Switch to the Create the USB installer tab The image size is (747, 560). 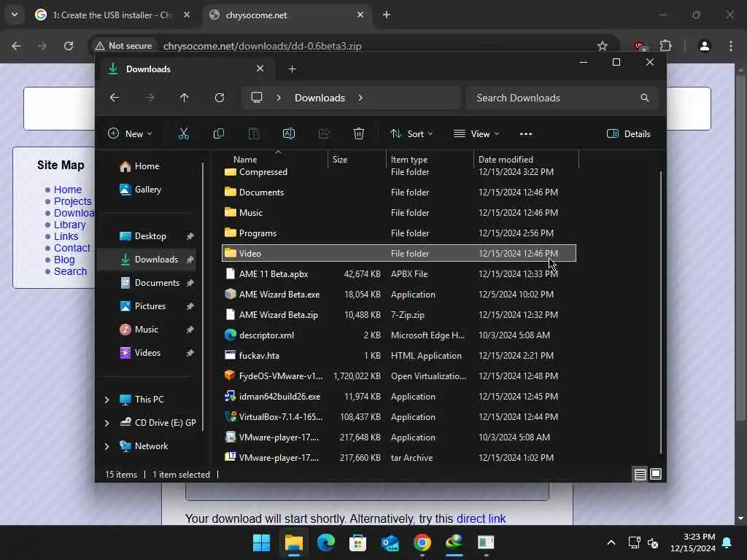(x=113, y=15)
